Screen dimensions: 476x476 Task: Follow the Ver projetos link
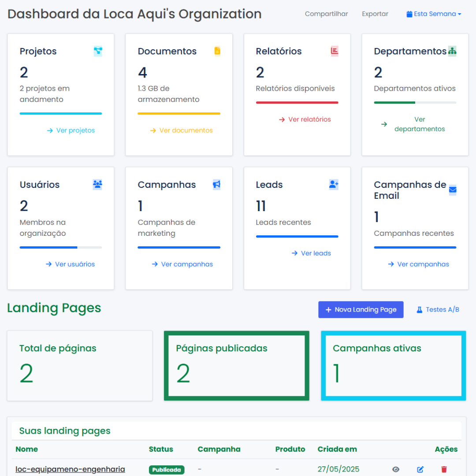click(x=71, y=130)
